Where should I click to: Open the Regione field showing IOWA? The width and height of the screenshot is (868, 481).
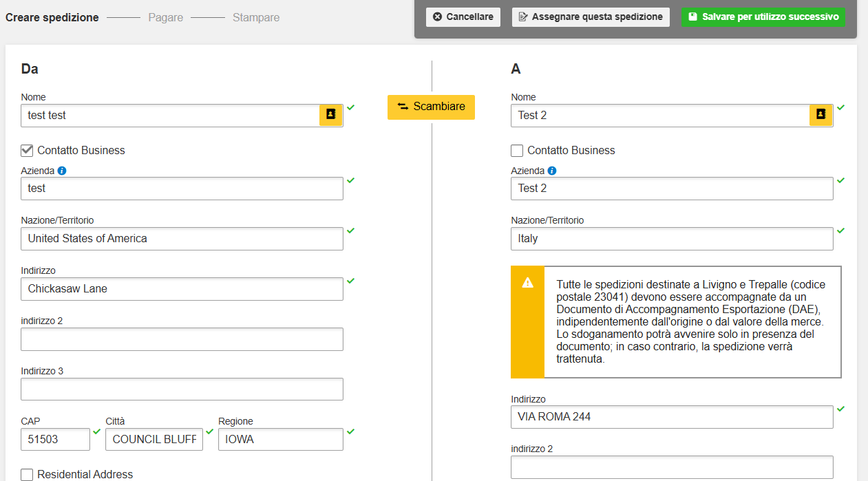pyautogui.click(x=280, y=439)
